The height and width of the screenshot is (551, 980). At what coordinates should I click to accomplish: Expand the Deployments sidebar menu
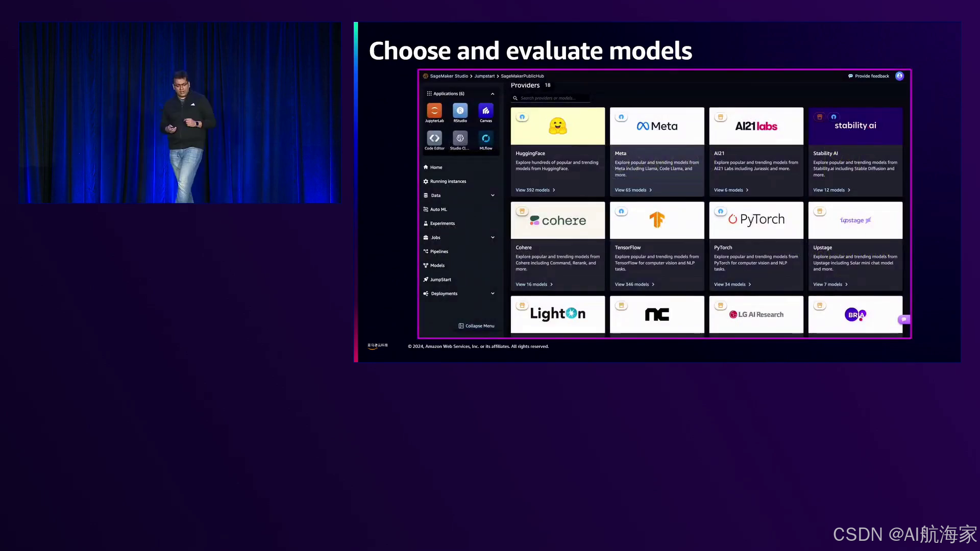point(493,293)
